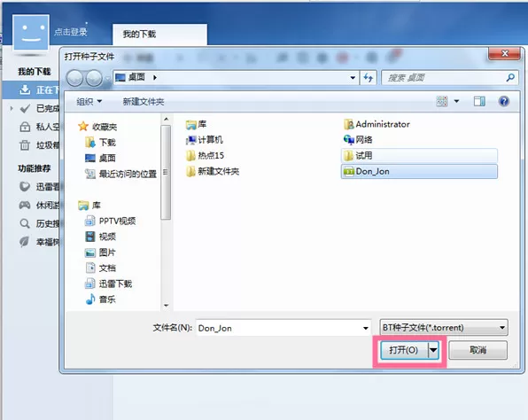Select the 库 library item in file list
Screen dimensions: 528x420
pyautogui.click(x=196, y=124)
